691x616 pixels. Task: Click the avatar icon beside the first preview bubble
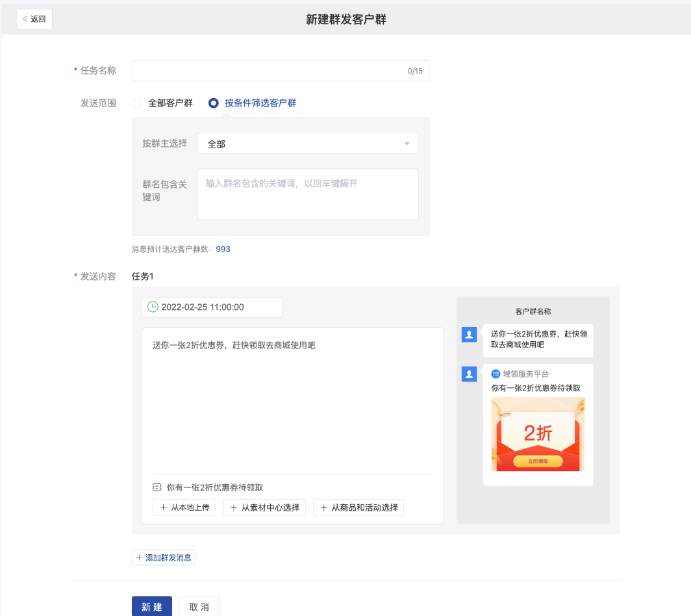coord(470,335)
